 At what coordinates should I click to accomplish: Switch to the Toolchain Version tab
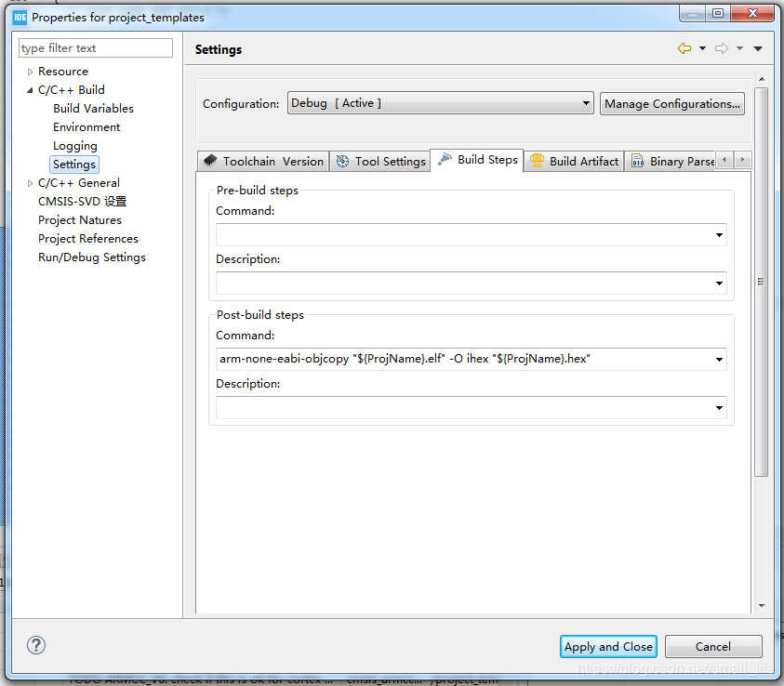point(263,162)
